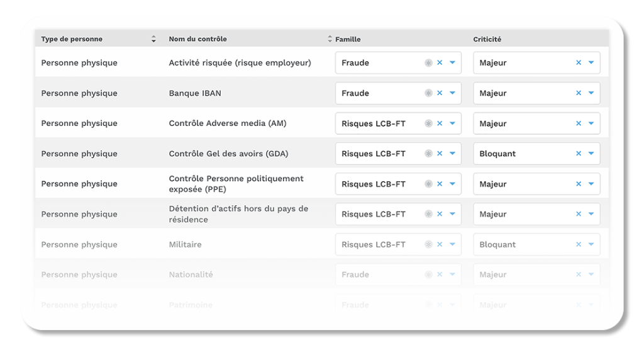
Task: Click Fraude text in Banque IBAN Famille field
Action: point(355,93)
